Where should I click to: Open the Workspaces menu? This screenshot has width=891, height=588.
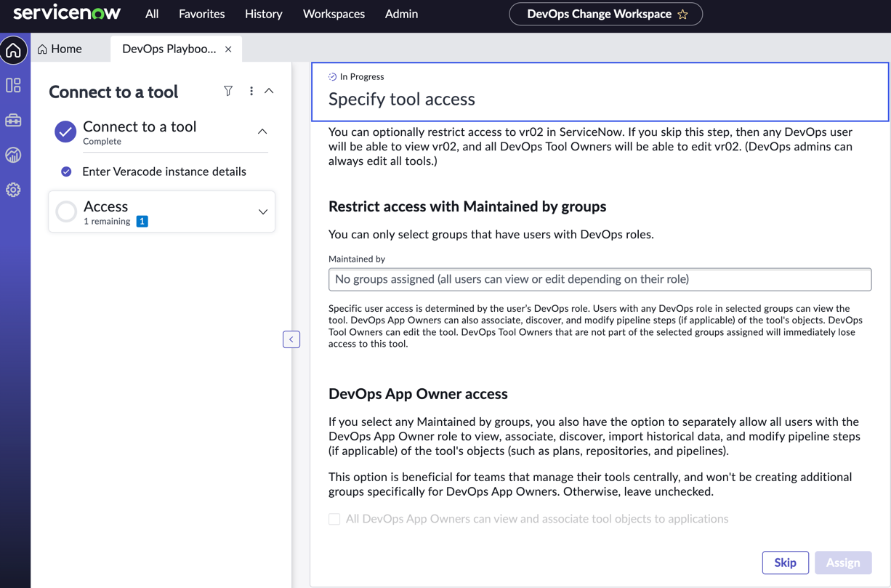(334, 14)
